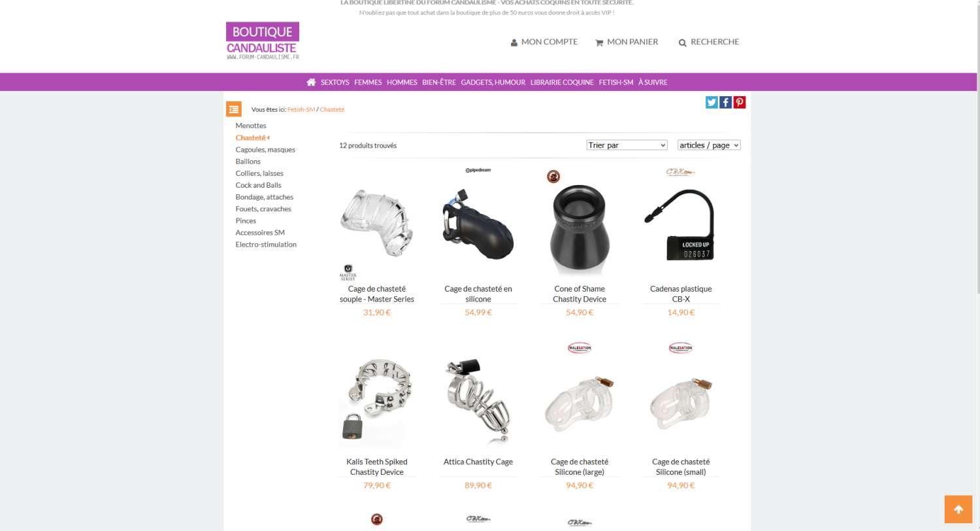Share the page on Facebook
The image size is (980, 531).
click(725, 102)
